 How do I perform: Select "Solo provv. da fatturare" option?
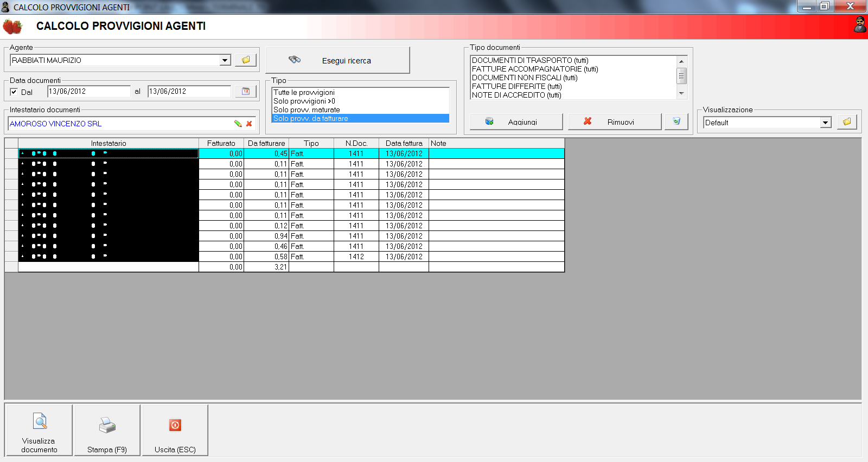(361, 118)
